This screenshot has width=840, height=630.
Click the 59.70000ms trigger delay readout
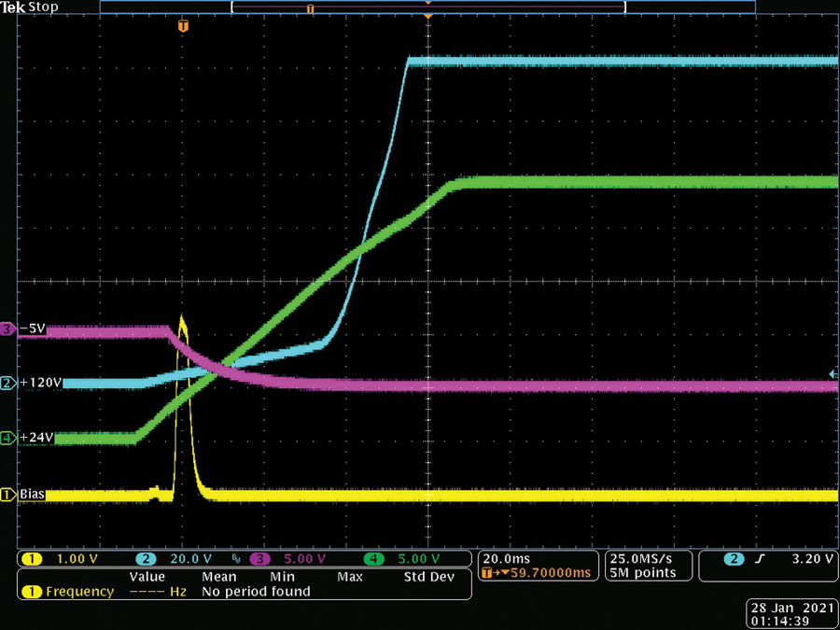536,573
